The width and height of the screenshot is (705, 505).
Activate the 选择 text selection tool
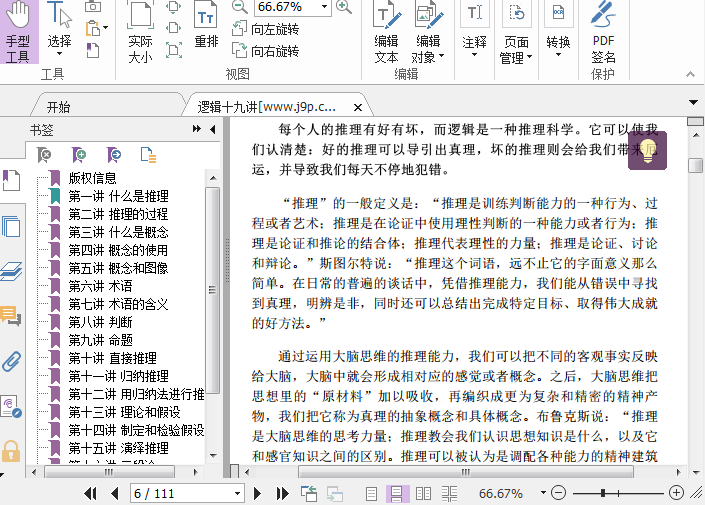(59, 30)
